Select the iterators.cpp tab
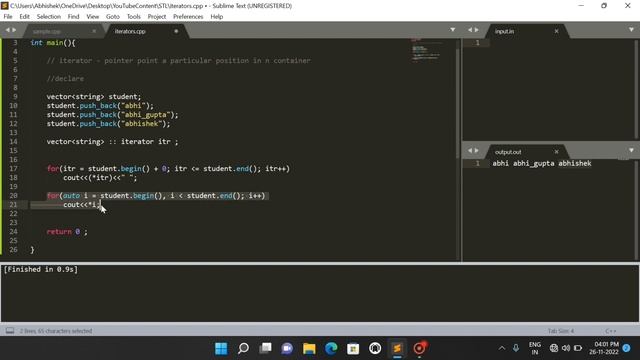The width and height of the screenshot is (640, 360). coord(130,31)
